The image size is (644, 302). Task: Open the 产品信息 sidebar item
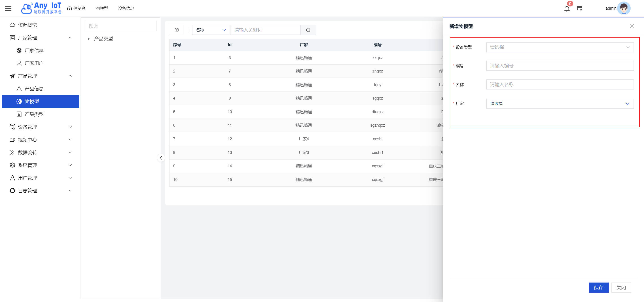(x=34, y=89)
